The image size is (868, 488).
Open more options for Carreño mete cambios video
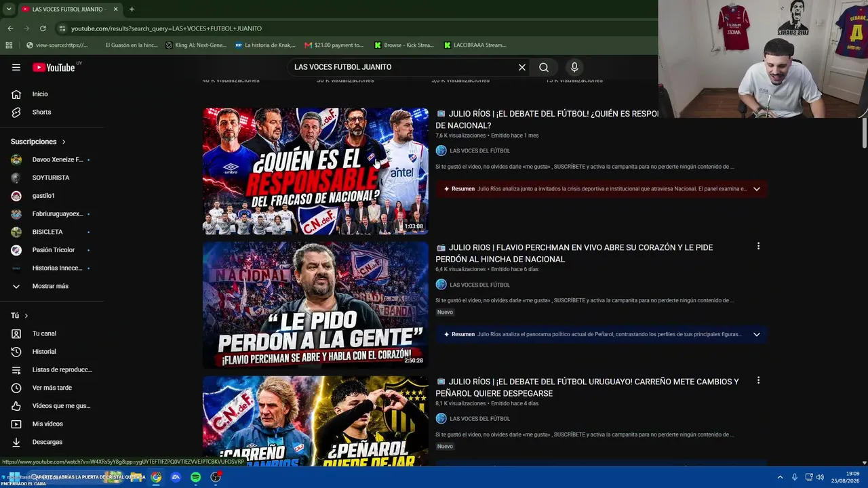click(x=758, y=381)
